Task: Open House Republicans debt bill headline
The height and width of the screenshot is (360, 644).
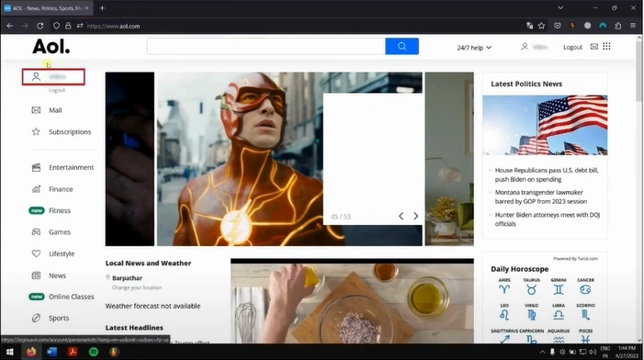Action: coord(547,174)
